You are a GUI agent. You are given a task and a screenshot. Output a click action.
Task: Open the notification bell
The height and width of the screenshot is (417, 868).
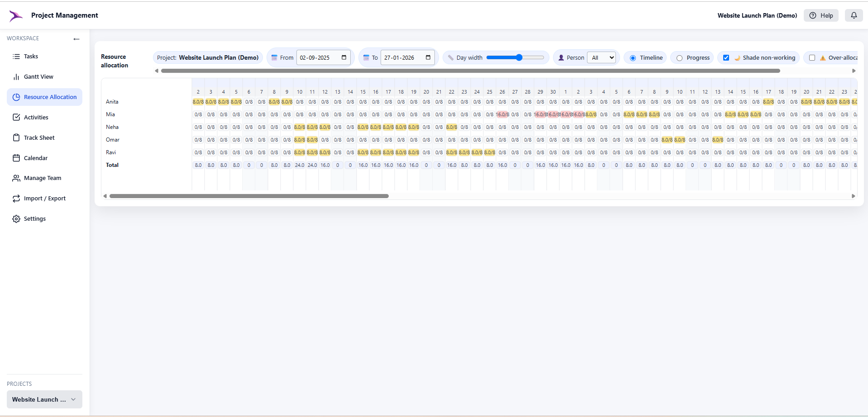[854, 15]
